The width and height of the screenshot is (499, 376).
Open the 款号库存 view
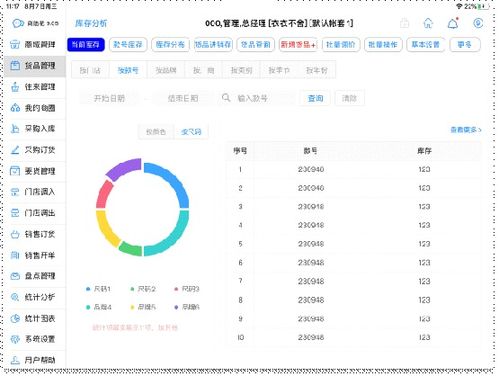click(128, 45)
